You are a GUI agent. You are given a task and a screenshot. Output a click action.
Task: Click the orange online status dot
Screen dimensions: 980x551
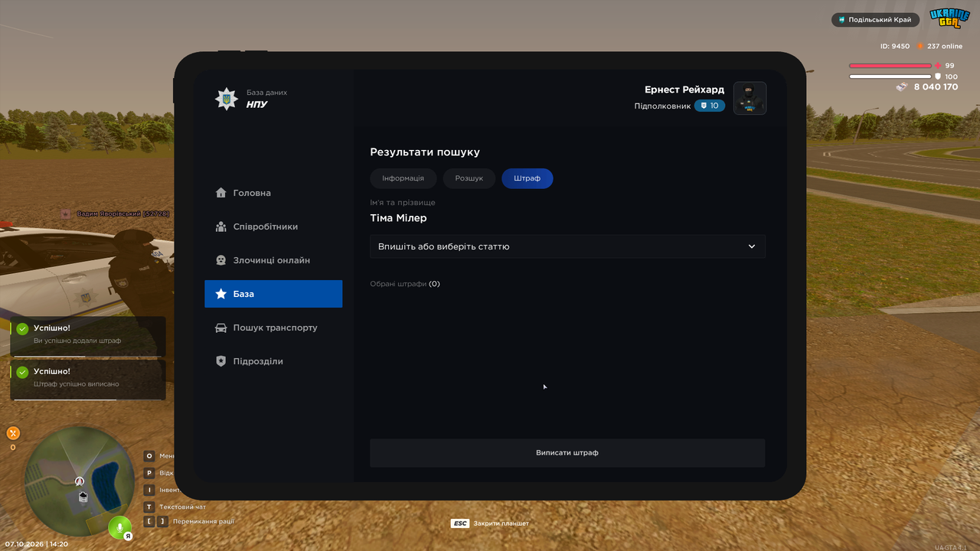(920, 47)
